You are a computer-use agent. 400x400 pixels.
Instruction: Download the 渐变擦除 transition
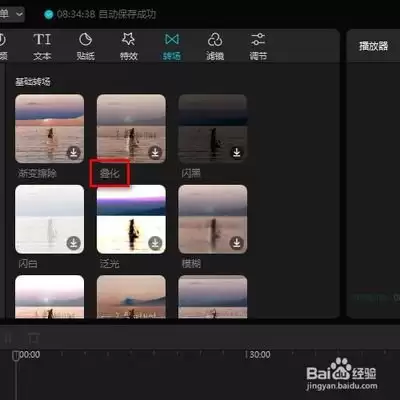[74, 153]
